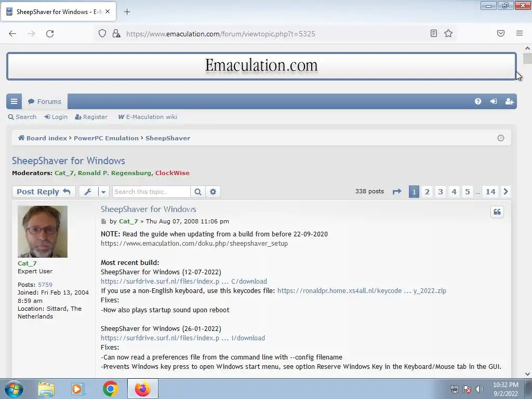
Task: Go back to the previous page
Action: coord(12,34)
